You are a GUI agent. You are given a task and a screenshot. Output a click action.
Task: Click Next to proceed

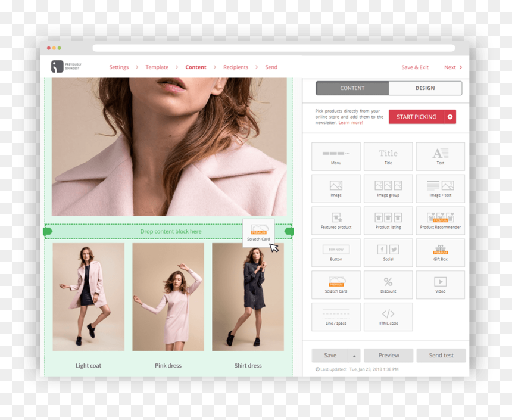tap(453, 67)
